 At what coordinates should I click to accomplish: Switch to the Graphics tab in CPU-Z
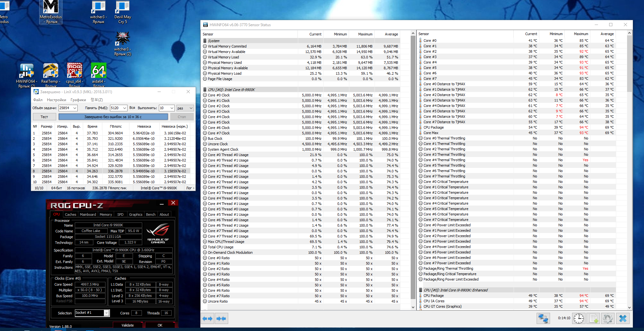pyautogui.click(x=136, y=214)
